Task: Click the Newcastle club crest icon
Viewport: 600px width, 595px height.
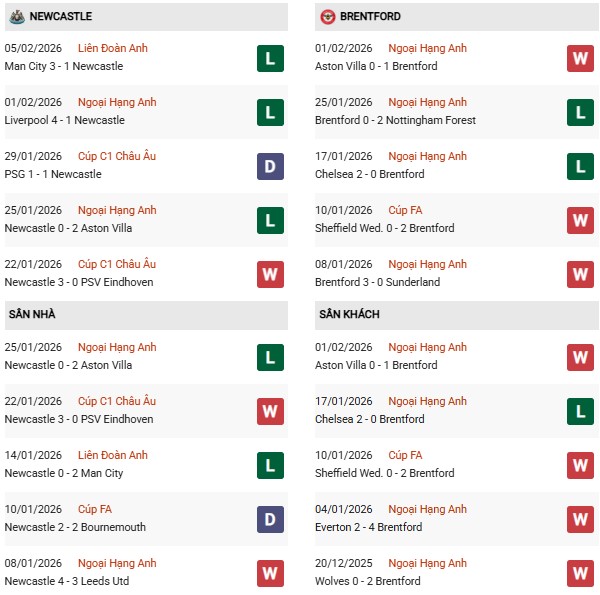Action: pyautogui.click(x=16, y=17)
